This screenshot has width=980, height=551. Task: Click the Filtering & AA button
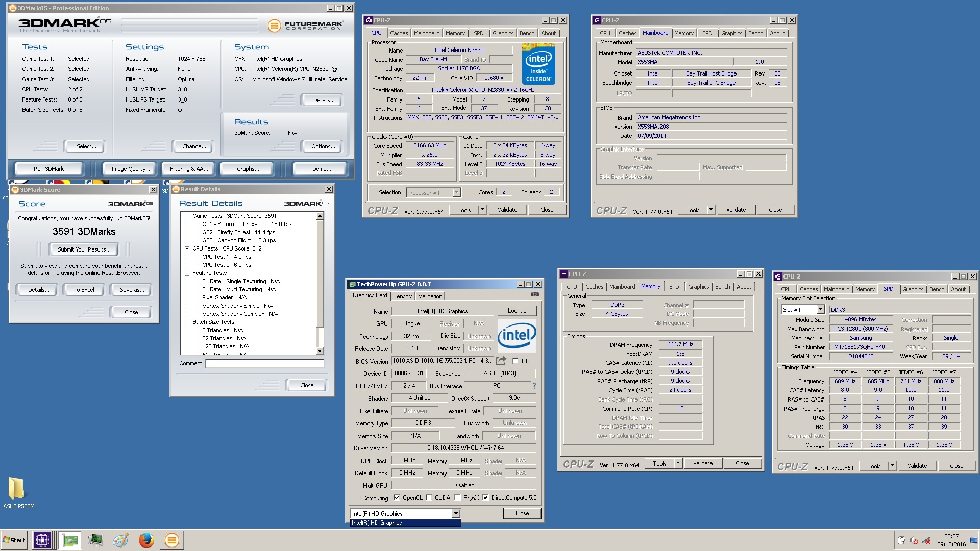pyautogui.click(x=189, y=169)
